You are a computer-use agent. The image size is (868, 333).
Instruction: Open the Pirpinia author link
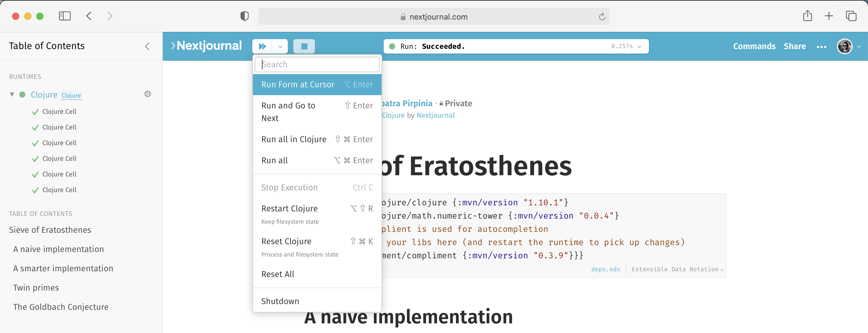coord(407,103)
